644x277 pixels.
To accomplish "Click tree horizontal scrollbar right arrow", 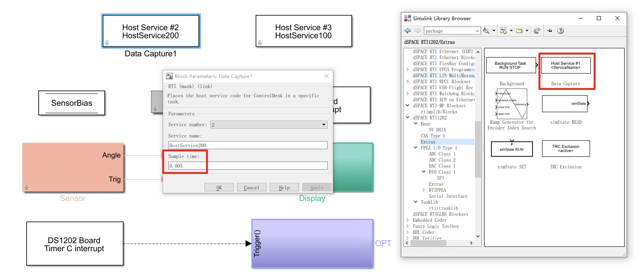I will click(x=471, y=243).
